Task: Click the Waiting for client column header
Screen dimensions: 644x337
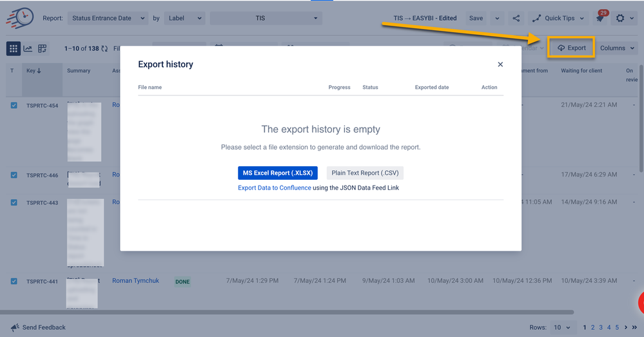Action: coord(581,71)
